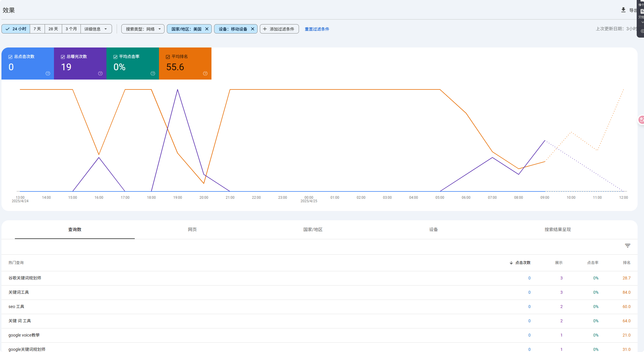Screen dimensions: 644x352
Task: Click the chart point at 09:00
Action: coord(545,140)
